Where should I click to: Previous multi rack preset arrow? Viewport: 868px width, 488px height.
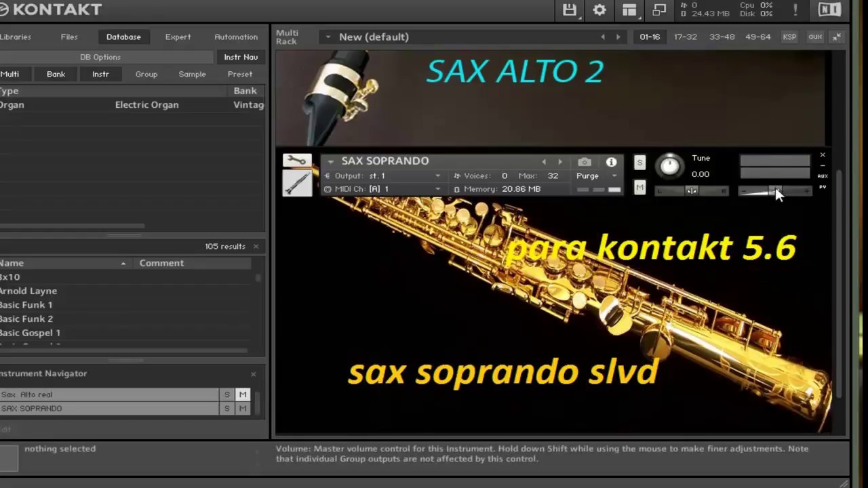pyautogui.click(x=603, y=37)
